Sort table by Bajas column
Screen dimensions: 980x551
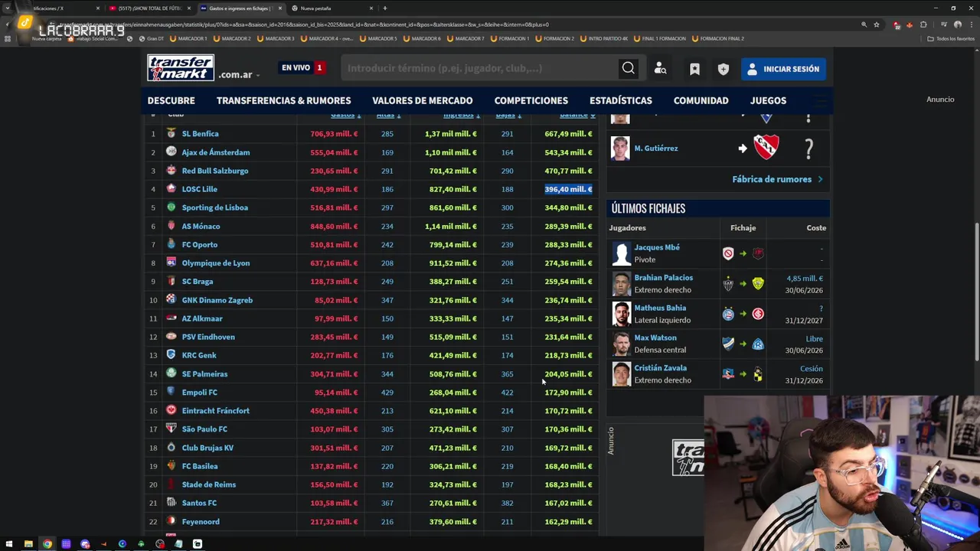click(x=508, y=115)
